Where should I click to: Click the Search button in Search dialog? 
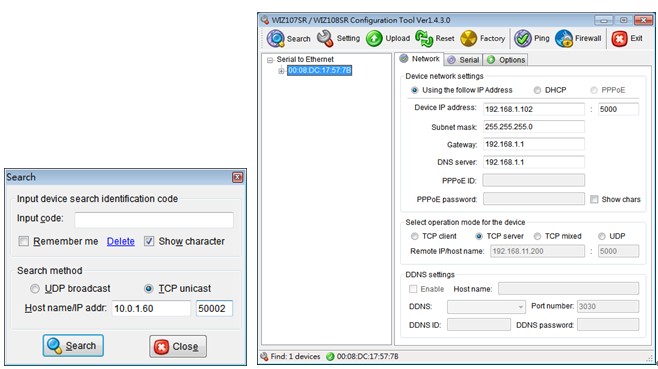tap(73, 345)
